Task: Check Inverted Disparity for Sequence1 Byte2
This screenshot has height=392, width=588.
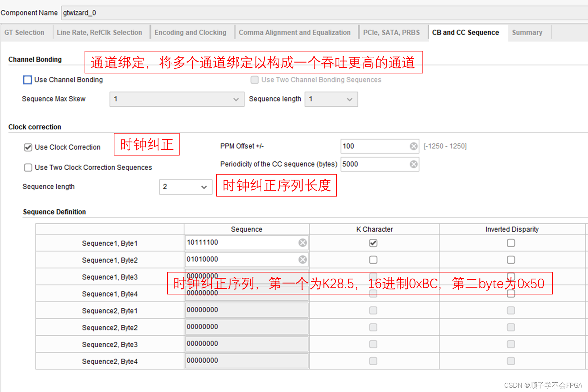Action: (x=511, y=260)
